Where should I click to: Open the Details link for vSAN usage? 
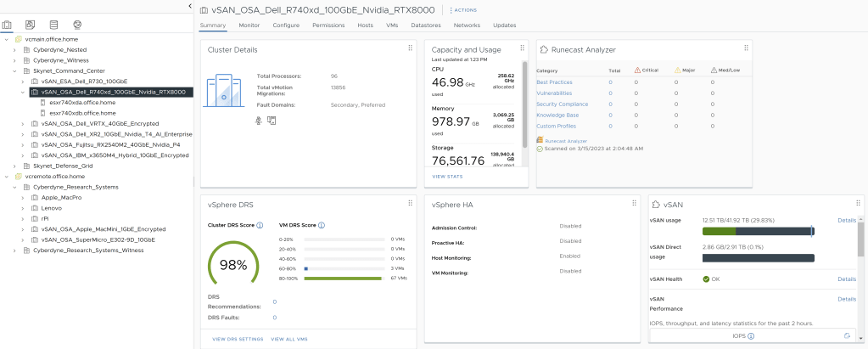[x=847, y=221]
